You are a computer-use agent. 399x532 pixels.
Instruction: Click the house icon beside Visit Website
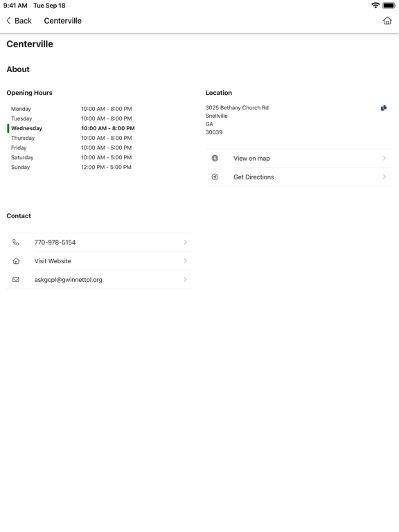click(16, 261)
